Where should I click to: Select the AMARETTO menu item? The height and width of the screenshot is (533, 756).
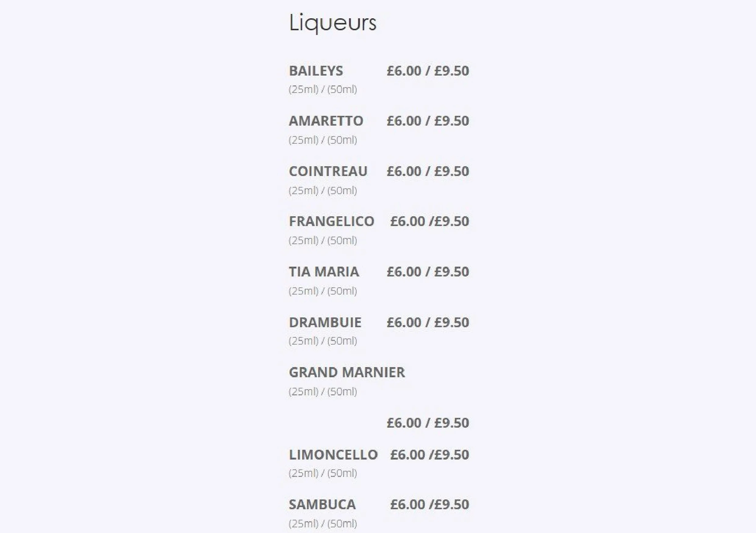point(326,121)
